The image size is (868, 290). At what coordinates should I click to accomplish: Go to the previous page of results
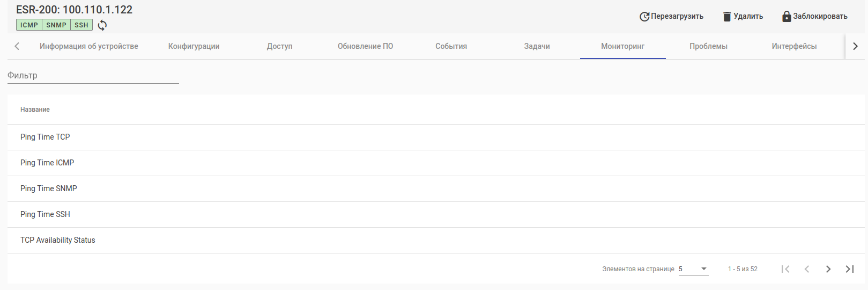point(807,269)
